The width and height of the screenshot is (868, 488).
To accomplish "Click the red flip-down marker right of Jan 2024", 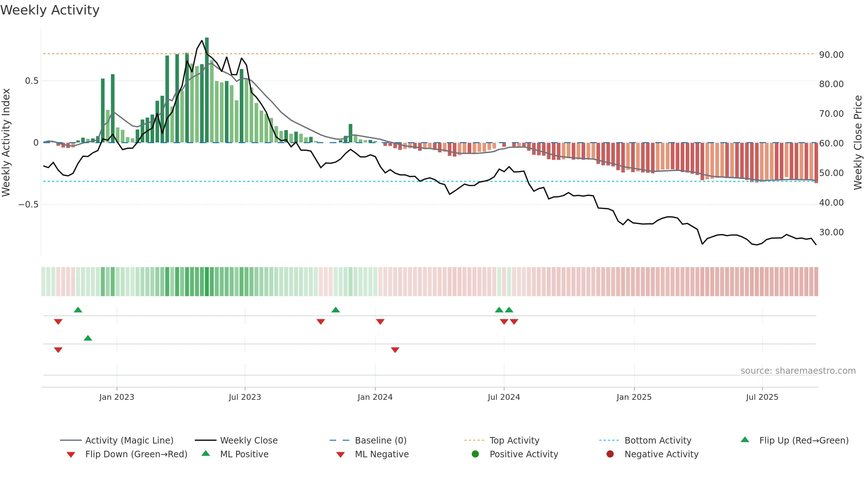I will point(380,322).
